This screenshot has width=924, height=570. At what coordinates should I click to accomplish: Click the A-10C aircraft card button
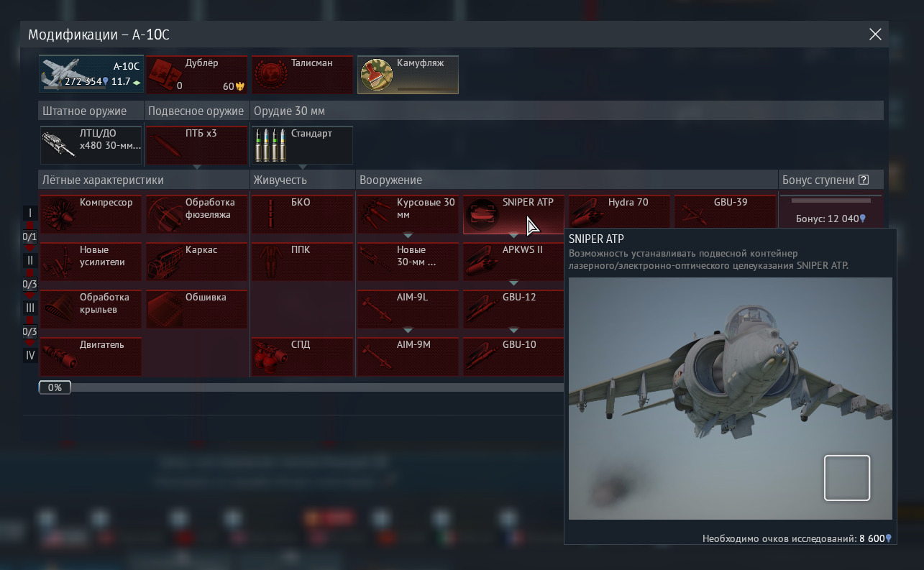(91, 75)
